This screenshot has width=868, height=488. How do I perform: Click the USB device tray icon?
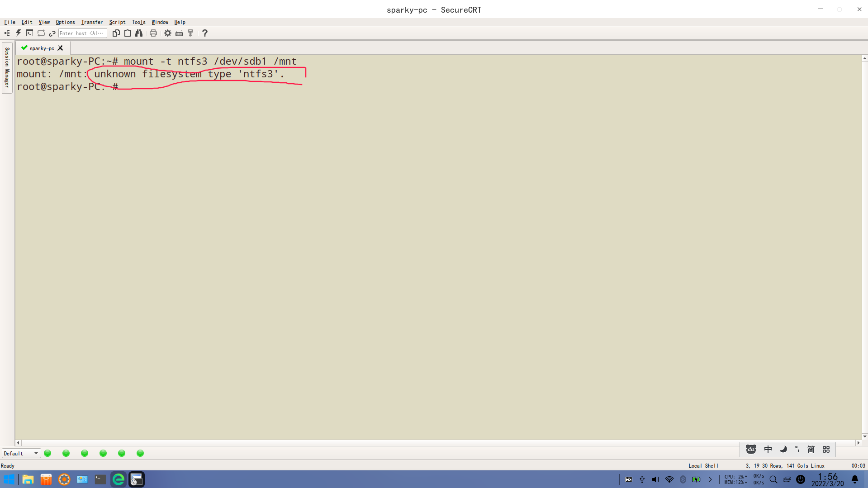(x=642, y=479)
